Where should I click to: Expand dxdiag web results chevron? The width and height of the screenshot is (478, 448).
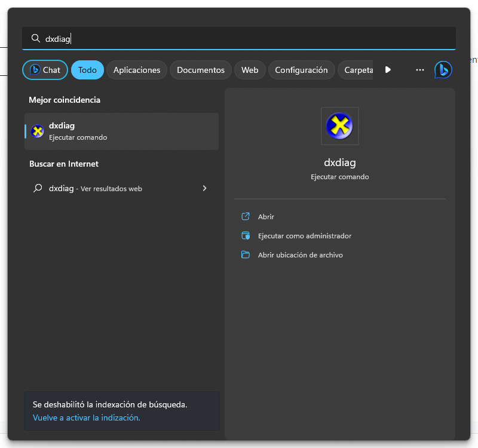coord(204,188)
